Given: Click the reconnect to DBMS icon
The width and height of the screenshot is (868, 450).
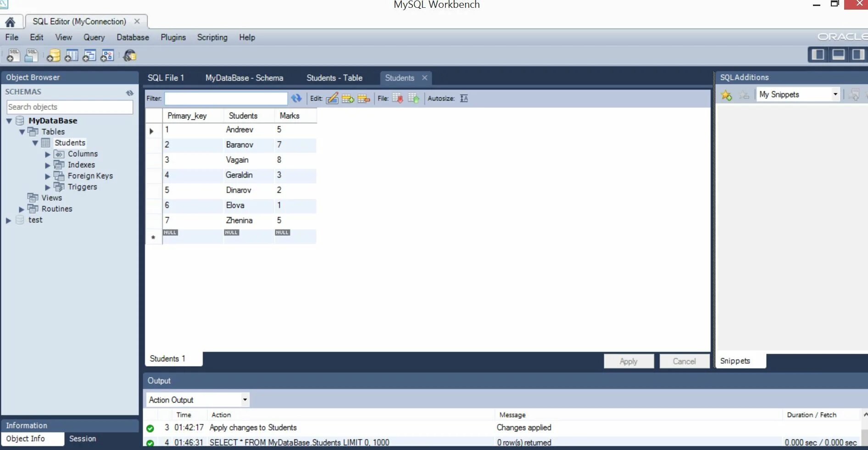Looking at the screenshot, I should point(130,56).
